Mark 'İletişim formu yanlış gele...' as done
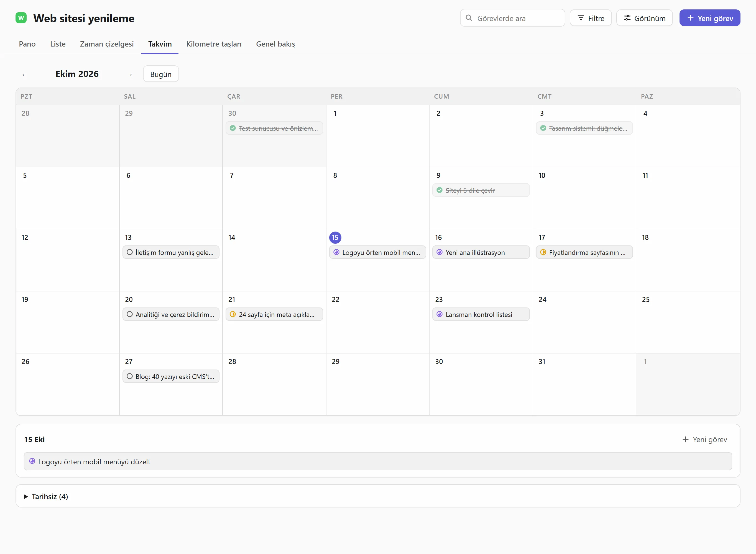The height and width of the screenshot is (554, 756). pyautogui.click(x=130, y=252)
